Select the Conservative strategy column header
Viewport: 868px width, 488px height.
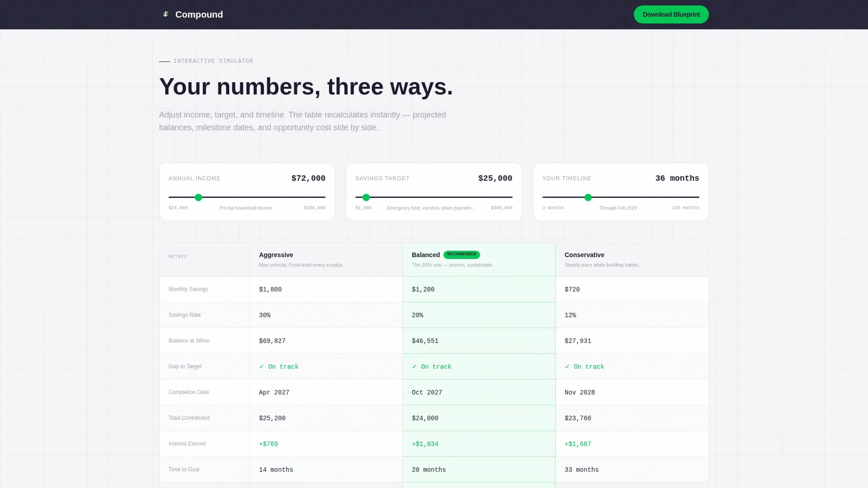click(584, 254)
